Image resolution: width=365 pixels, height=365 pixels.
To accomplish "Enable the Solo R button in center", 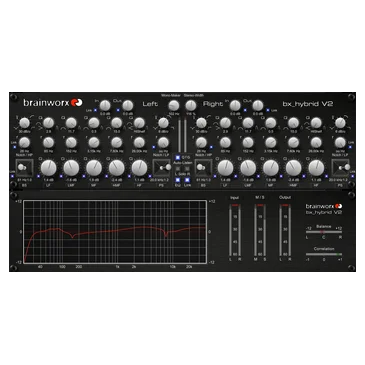I will (x=187, y=169).
